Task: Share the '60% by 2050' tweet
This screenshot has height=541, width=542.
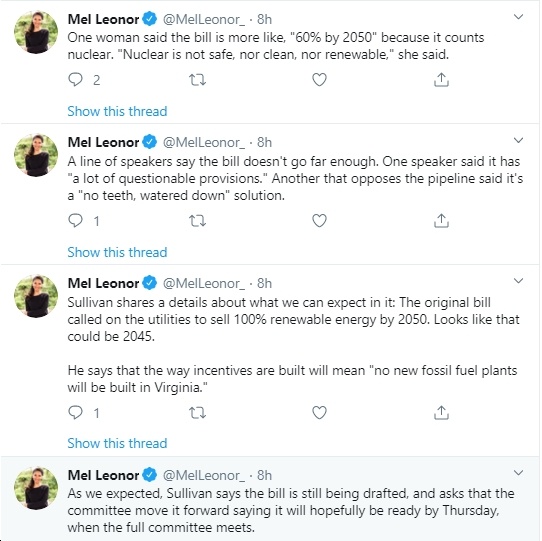Action: click(441, 80)
